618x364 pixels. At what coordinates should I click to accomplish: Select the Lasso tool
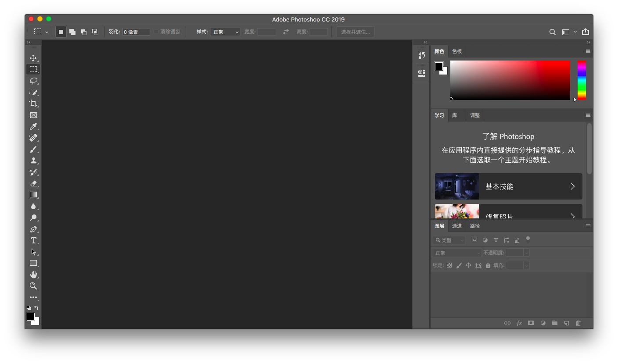tap(33, 81)
